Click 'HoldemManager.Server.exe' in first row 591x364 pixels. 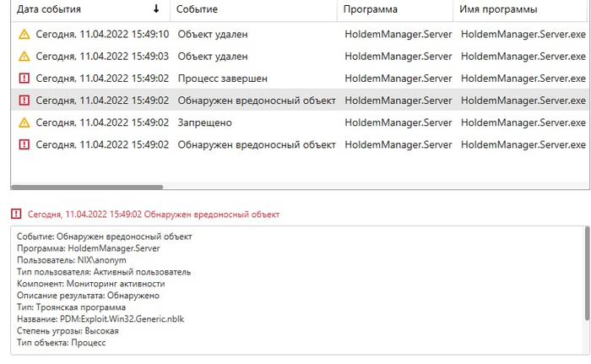tap(523, 35)
